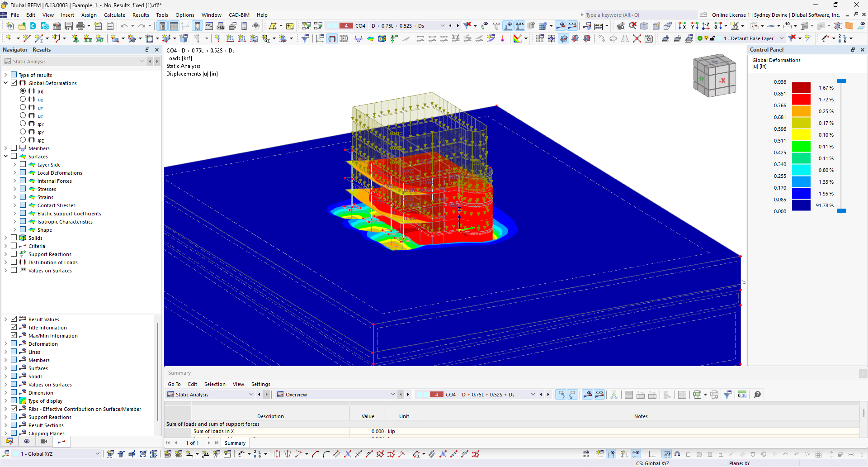Click the filter funnel icon in second toolbar
This screenshot has width=868, height=467.
[x=305, y=38]
